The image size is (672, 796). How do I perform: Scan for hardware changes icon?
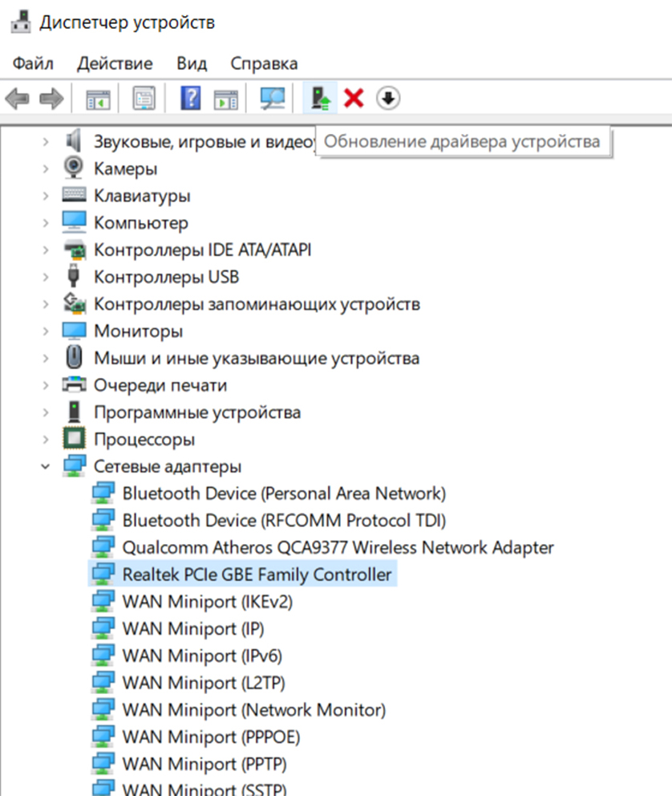pos(273,99)
